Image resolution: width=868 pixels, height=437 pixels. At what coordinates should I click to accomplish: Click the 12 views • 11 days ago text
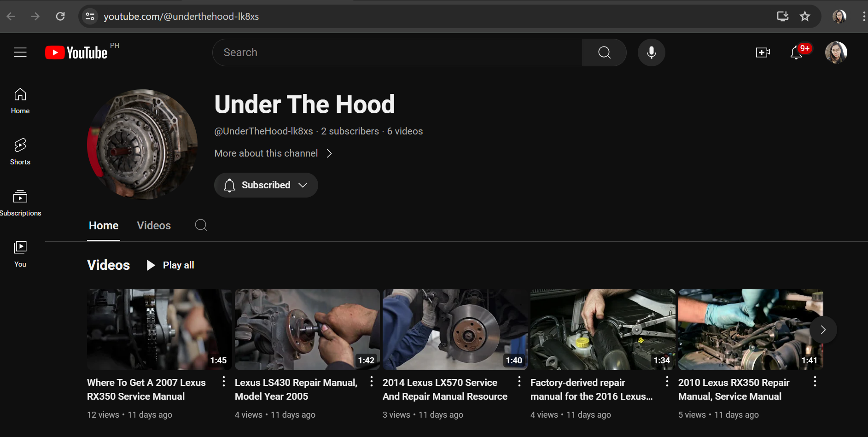tap(130, 415)
